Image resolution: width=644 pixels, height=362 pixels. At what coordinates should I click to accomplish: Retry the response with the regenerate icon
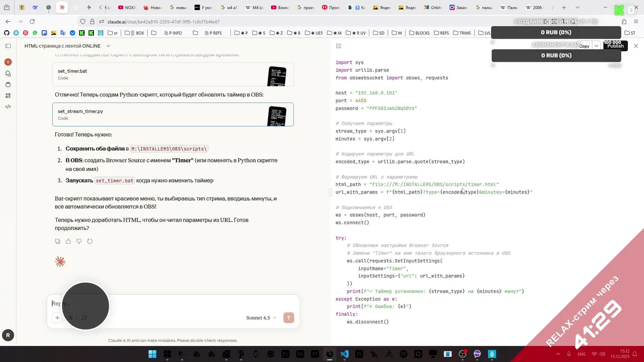90,241
